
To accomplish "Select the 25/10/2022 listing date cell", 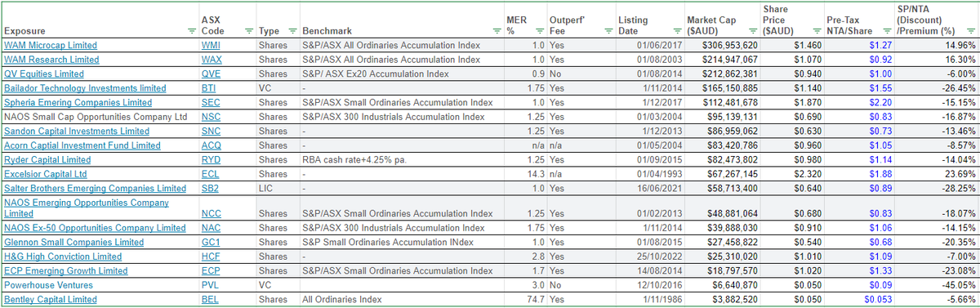I will click(649, 257).
